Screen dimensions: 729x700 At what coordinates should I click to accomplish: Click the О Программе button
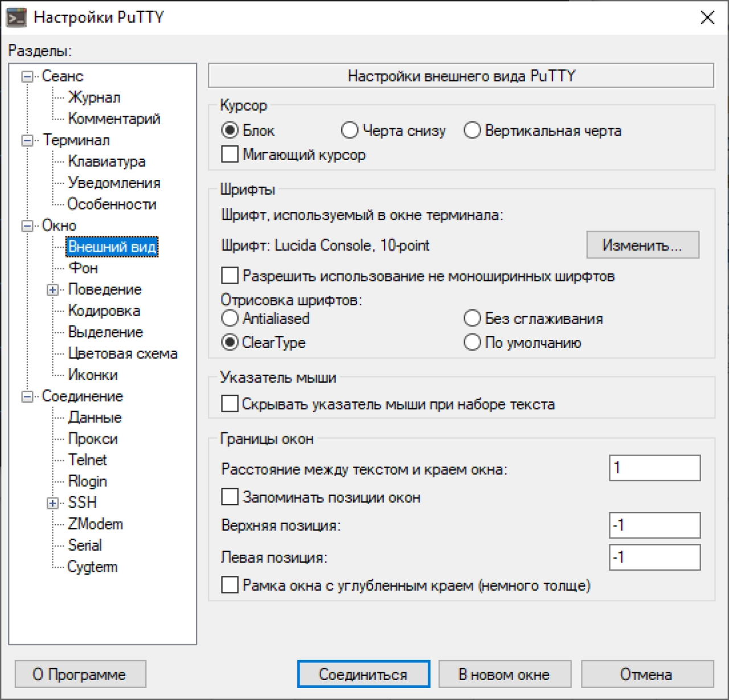point(80,674)
